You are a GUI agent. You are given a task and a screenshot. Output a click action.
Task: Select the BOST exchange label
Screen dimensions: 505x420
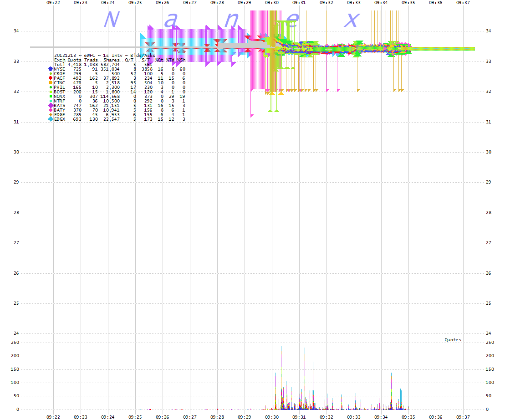(59, 92)
